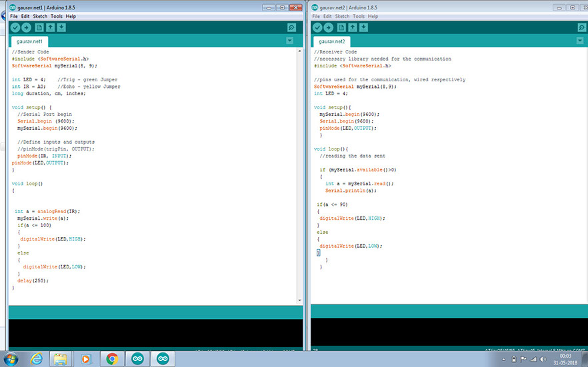588x367 pixels.
Task: Click 'delay(250);' line in sender code
Action: [x=33, y=280]
